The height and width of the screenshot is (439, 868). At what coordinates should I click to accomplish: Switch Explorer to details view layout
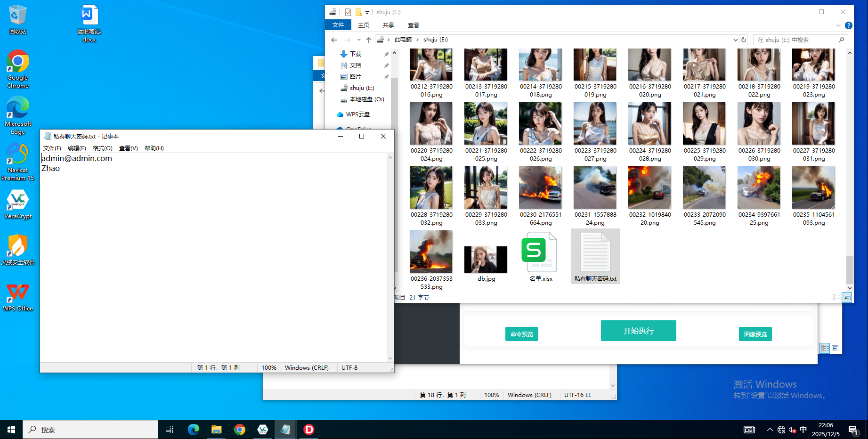pyautogui.click(x=836, y=297)
